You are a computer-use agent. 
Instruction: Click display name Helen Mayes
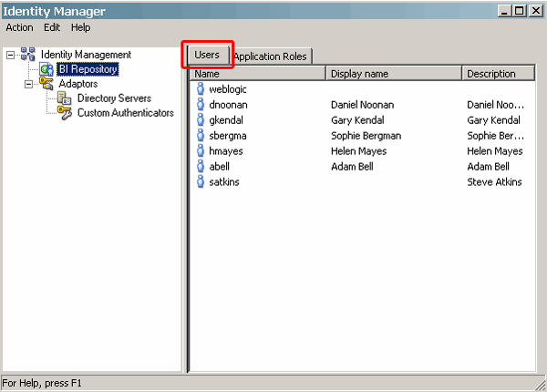[x=358, y=151]
